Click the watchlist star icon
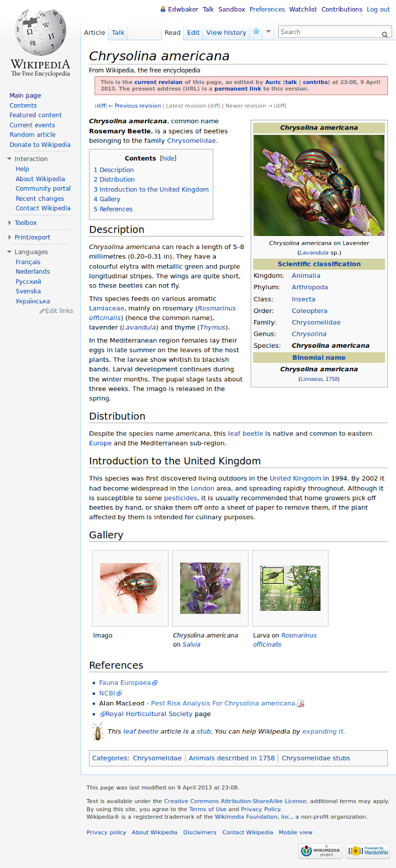The image size is (396, 868). coord(256,31)
